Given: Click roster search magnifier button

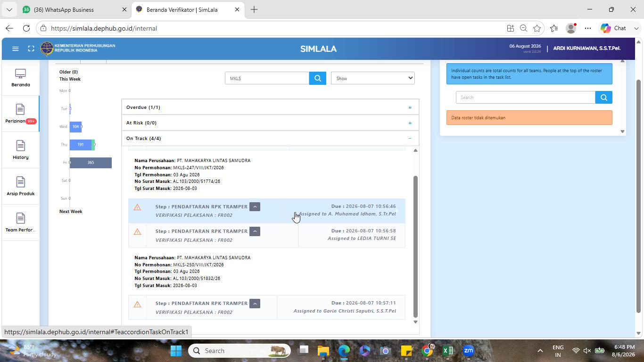Looking at the screenshot, I should coord(603,98).
